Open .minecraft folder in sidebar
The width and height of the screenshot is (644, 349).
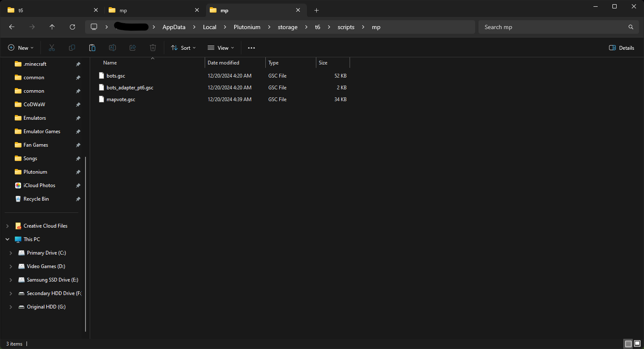pos(35,64)
